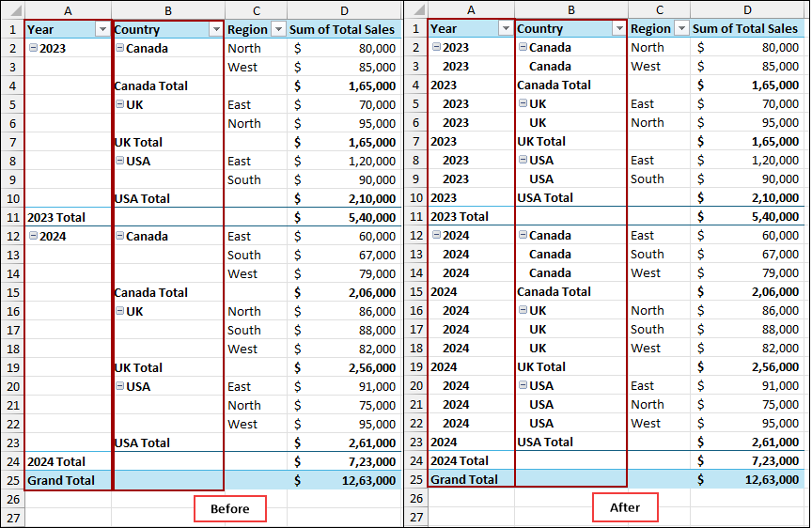Collapse Canada under 2024 in the After table
This screenshot has width=812, height=528.
[x=523, y=235]
